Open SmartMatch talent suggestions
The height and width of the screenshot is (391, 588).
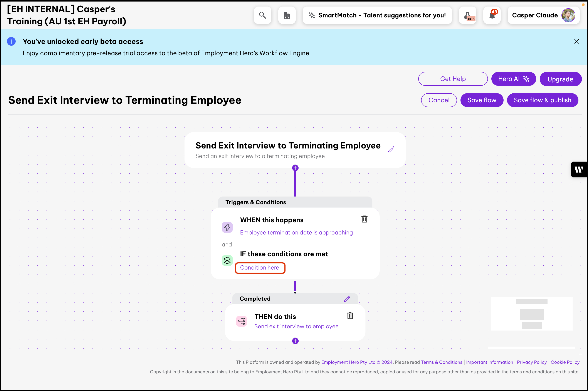coord(377,15)
